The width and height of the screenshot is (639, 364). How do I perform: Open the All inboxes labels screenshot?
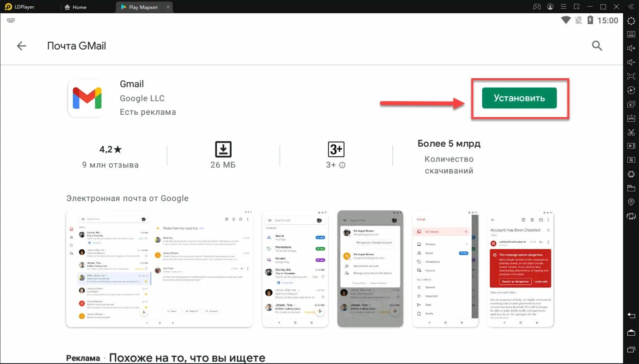click(445, 269)
